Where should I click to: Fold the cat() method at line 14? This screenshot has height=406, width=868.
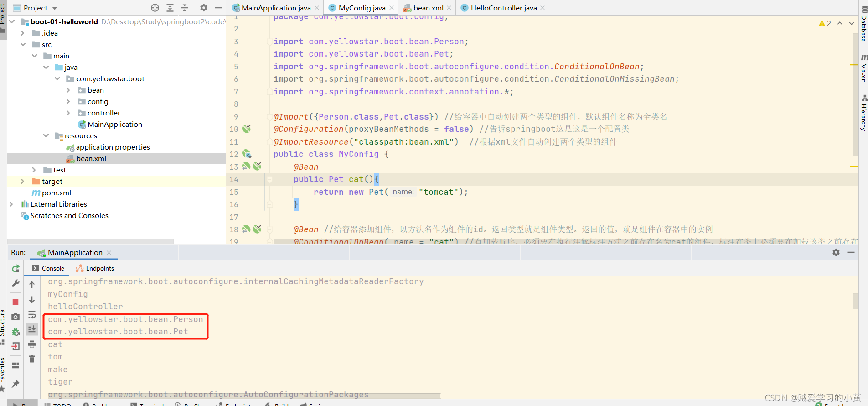(269, 179)
